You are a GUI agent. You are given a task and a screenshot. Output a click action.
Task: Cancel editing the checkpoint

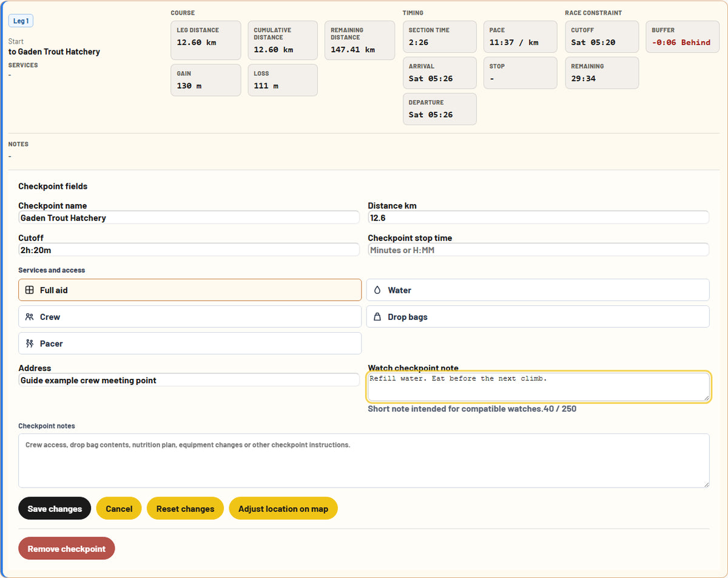pyautogui.click(x=119, y=509)
